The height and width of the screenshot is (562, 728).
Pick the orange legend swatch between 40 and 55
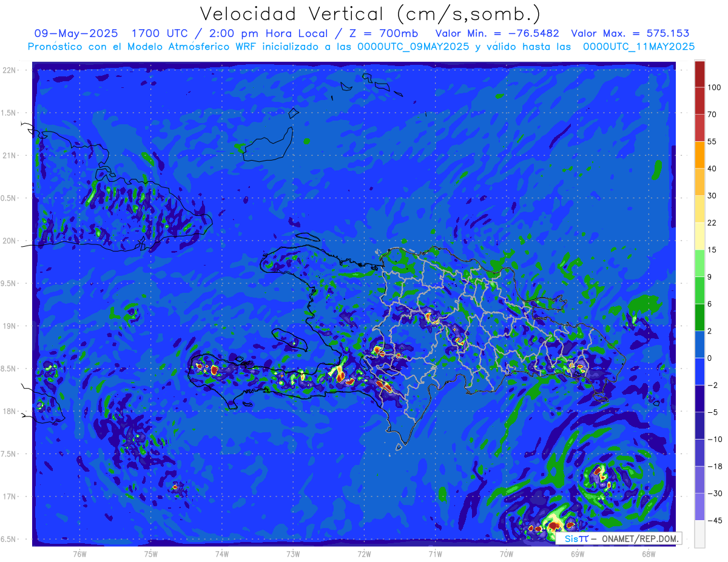coord(699,155)
